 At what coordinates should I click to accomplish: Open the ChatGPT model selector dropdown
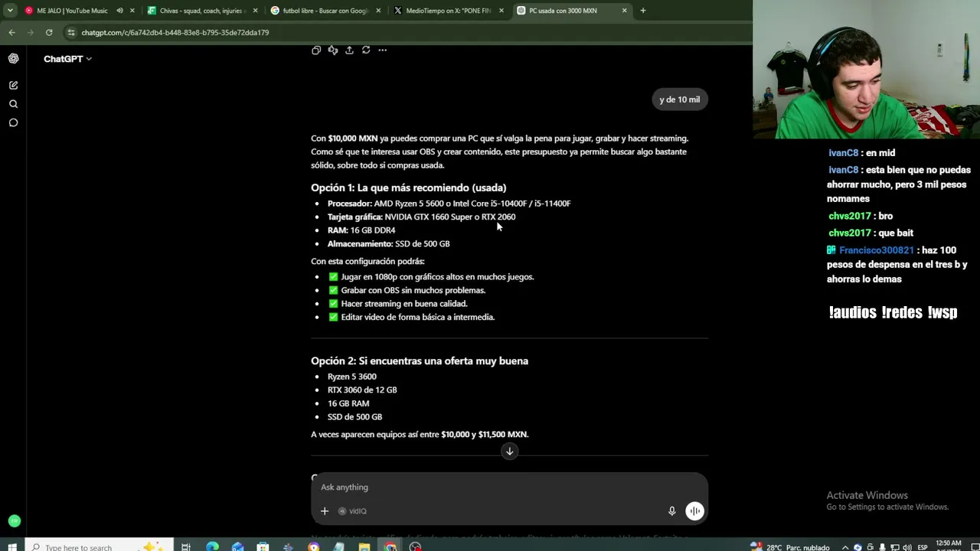(x=67, y=59)
